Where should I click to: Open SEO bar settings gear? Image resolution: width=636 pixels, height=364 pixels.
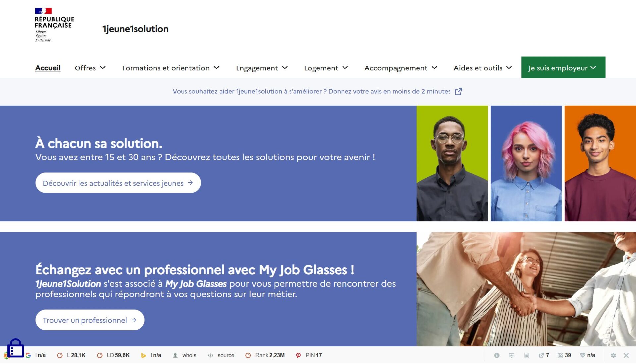tap(613, 355)
